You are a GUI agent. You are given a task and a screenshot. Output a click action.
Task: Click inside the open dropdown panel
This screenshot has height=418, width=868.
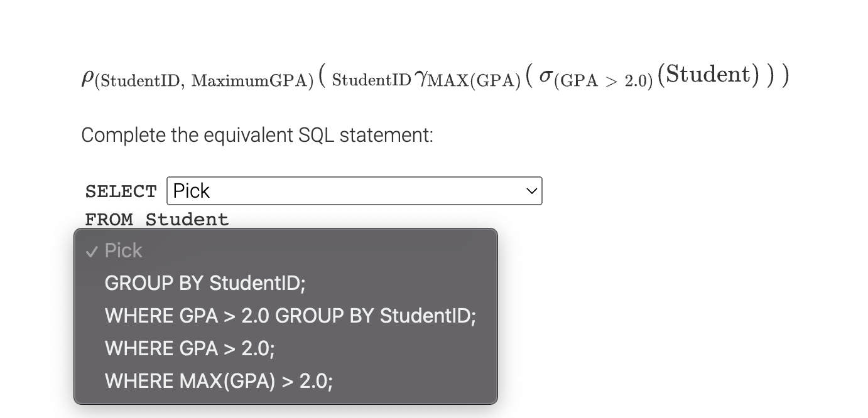[286, 316]
